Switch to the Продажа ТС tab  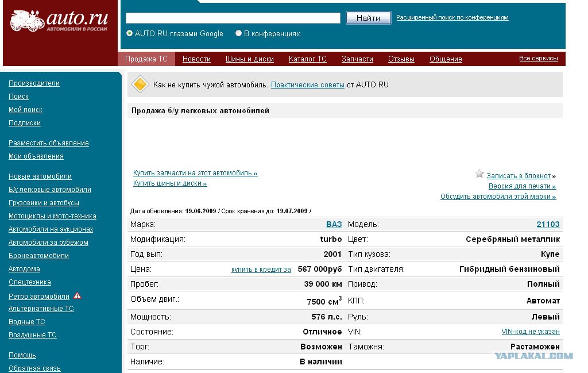tap(146, 59)
